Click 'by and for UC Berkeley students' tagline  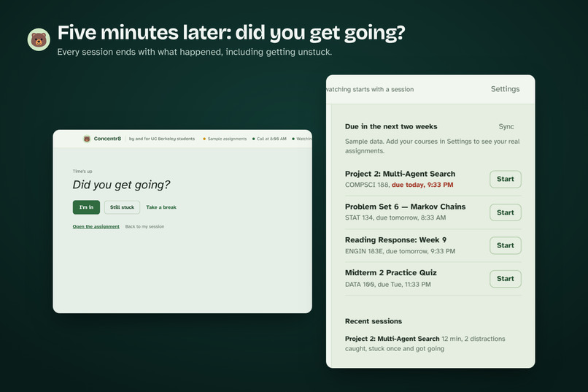(x=162, y=139)
